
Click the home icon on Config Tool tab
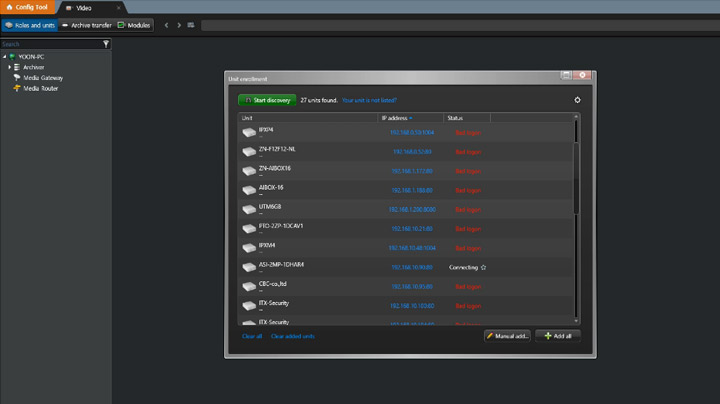[x=8, y=7]
